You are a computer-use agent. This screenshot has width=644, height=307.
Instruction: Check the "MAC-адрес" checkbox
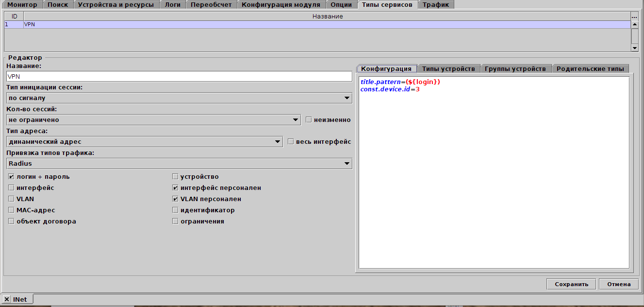11,210
